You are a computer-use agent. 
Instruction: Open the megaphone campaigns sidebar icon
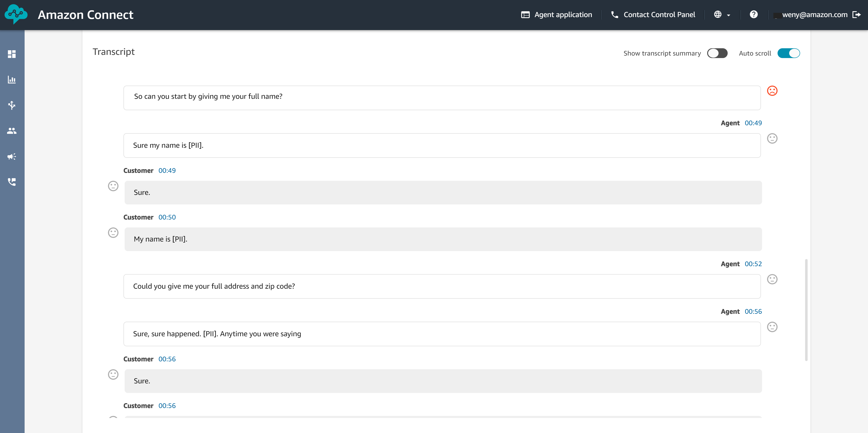(12, 156)
